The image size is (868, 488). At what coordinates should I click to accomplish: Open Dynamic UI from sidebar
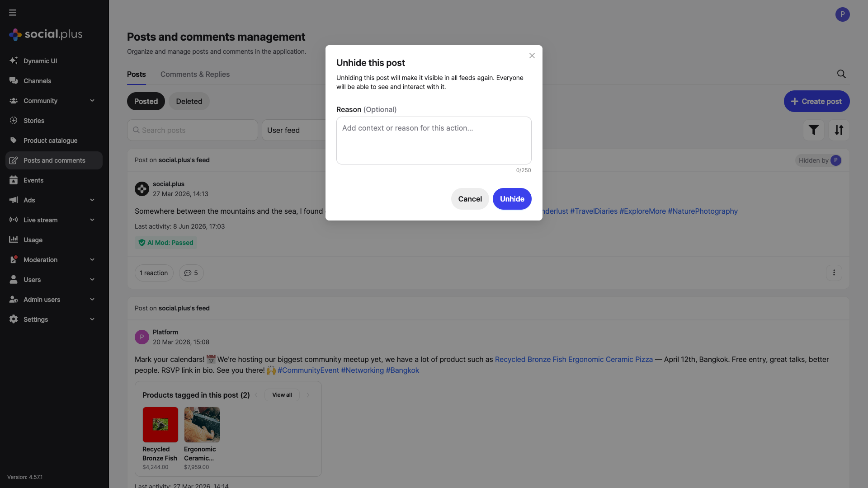54,61
